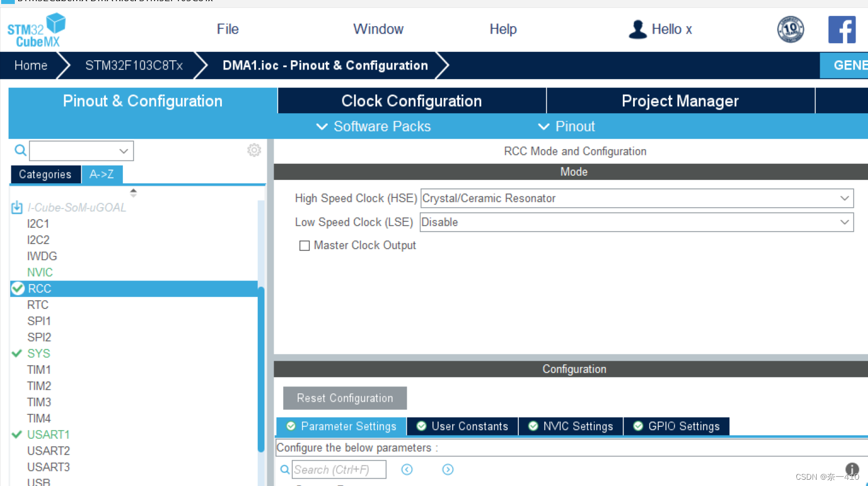This screenshot has height=486, width=868.
Task: Click the user profile icon
Action: click(638, 29)
